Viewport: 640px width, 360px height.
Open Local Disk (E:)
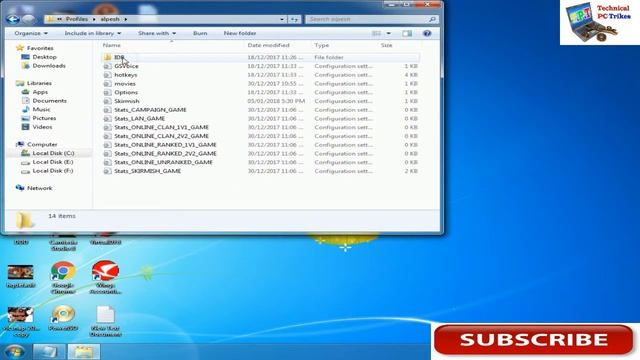tap(53, 162)
